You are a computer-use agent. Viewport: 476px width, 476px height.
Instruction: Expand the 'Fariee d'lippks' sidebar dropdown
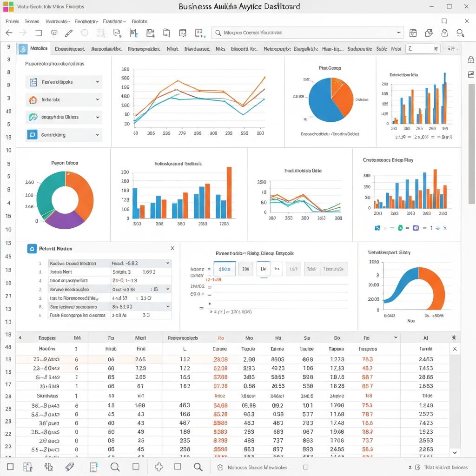click(97, 82)
